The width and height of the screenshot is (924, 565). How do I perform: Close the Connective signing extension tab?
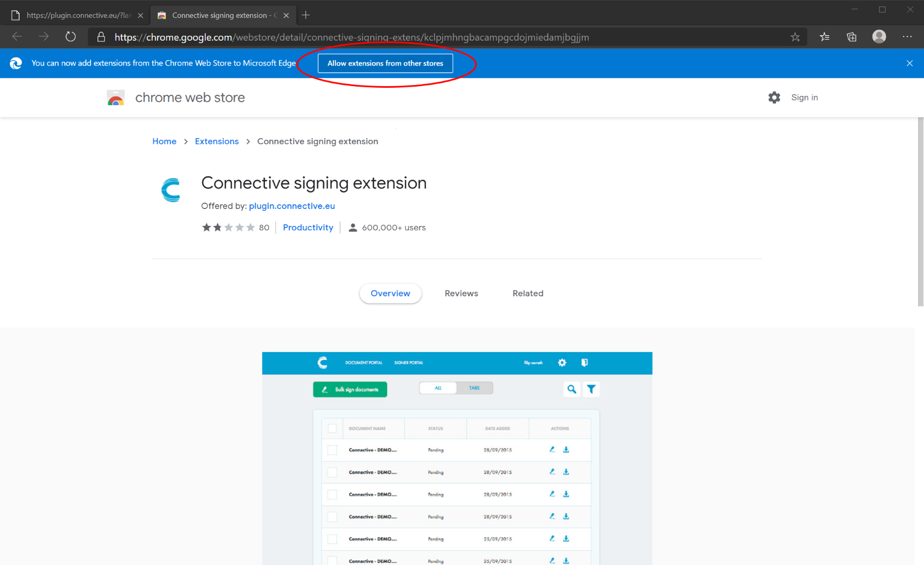[286, 15]
